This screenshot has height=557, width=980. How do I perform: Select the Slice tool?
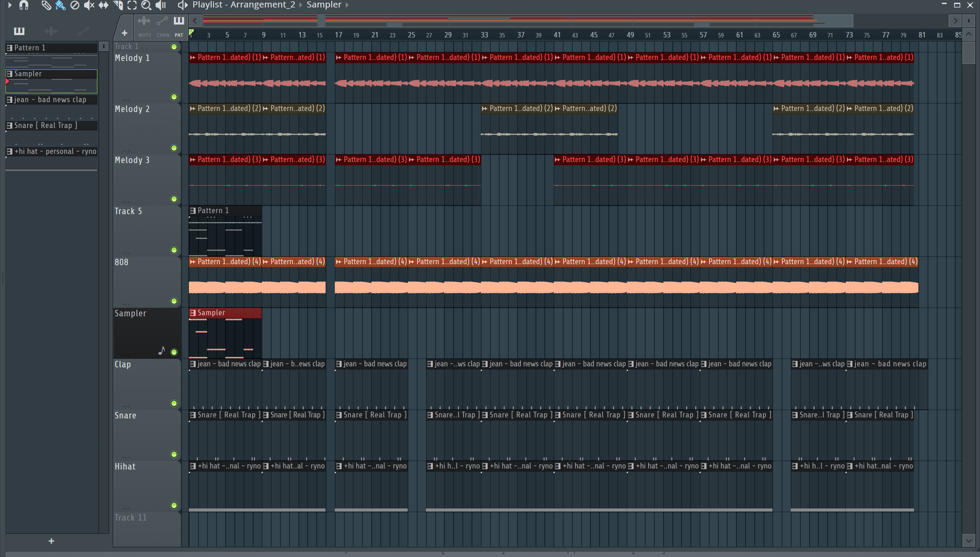[x=118, y=5]
